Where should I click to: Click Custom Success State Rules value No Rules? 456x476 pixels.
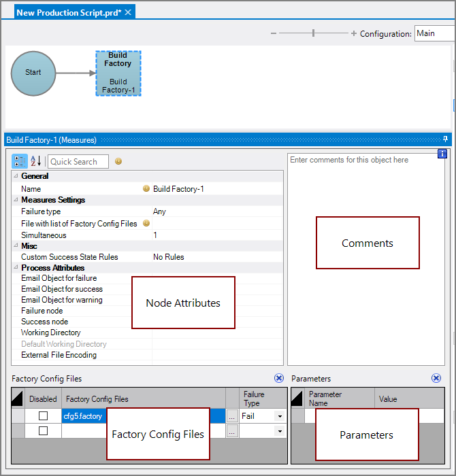[217, 257]
